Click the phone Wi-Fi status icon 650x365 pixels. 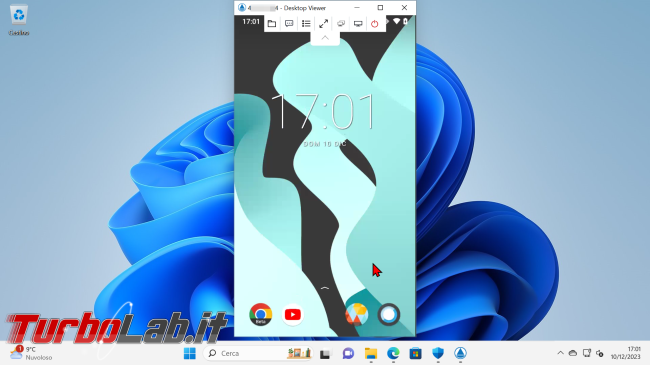pos(396,21)
